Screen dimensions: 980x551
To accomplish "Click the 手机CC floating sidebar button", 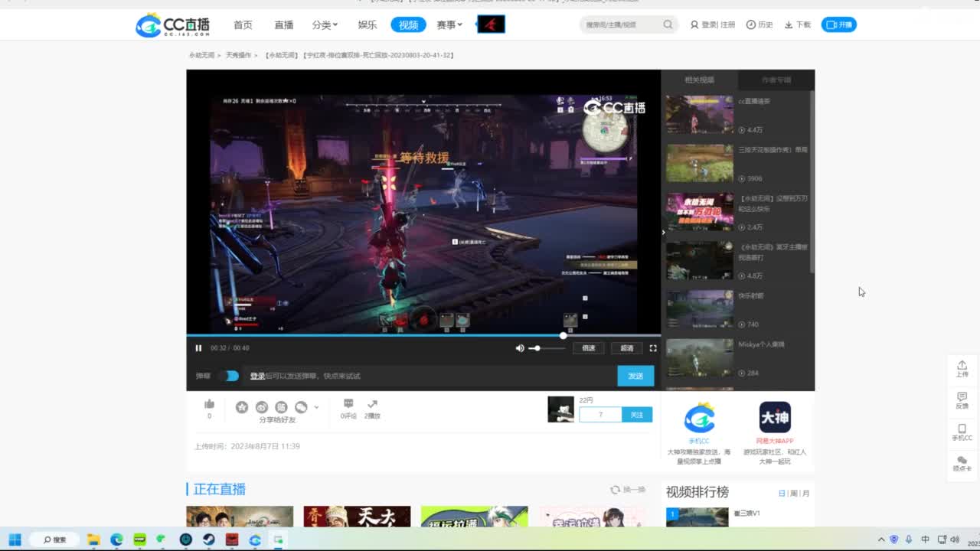I will 962,432.
